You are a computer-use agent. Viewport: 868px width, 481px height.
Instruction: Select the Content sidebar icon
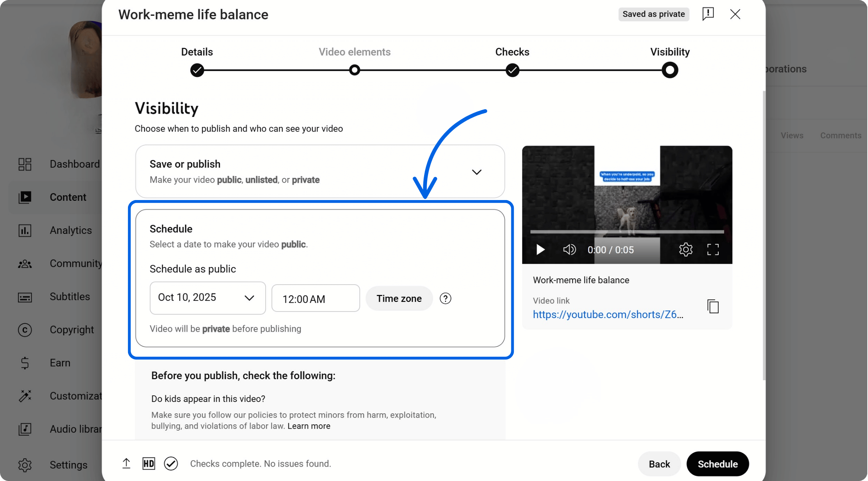[x=25, y=197]
